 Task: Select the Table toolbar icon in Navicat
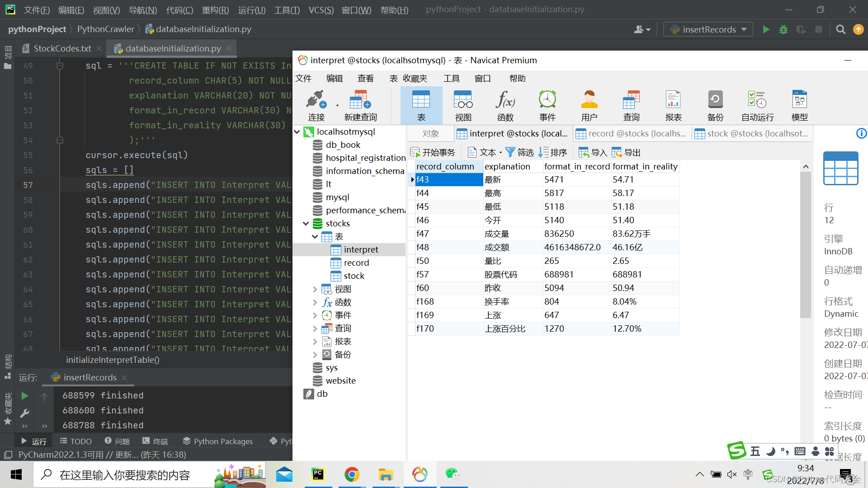coord(421,106)
